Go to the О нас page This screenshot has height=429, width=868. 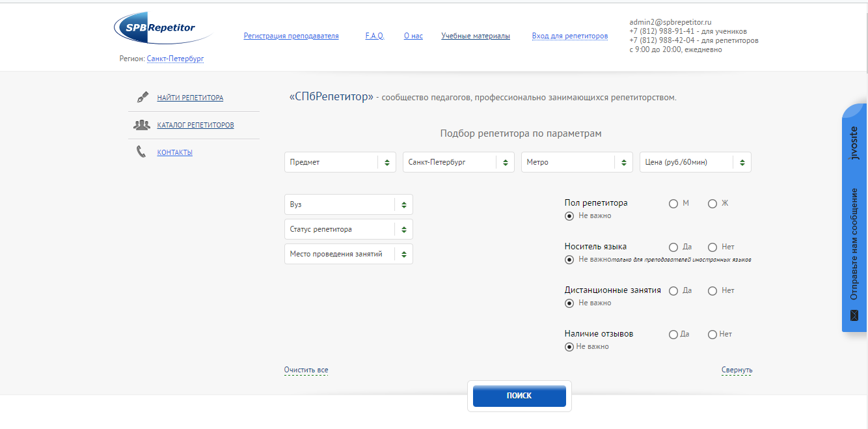pyautogui.click(x=413, y=36)
